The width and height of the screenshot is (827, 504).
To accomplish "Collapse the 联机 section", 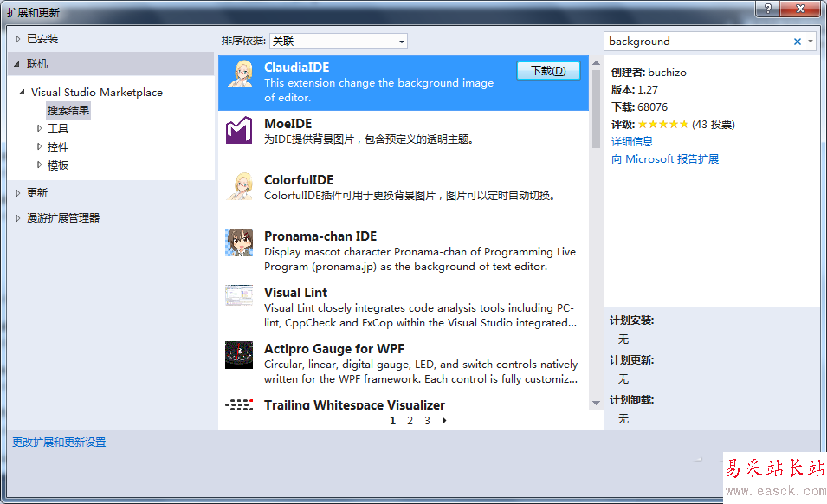I will coord(16,64).
